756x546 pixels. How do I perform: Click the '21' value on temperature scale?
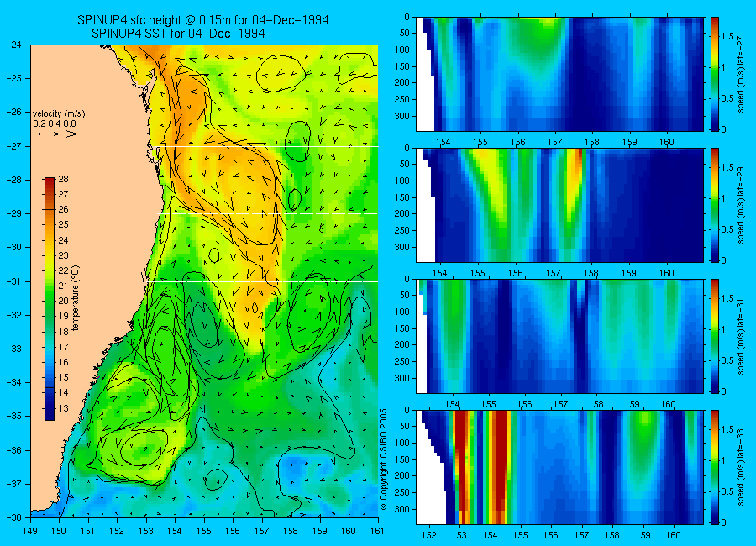click(64, 286)
